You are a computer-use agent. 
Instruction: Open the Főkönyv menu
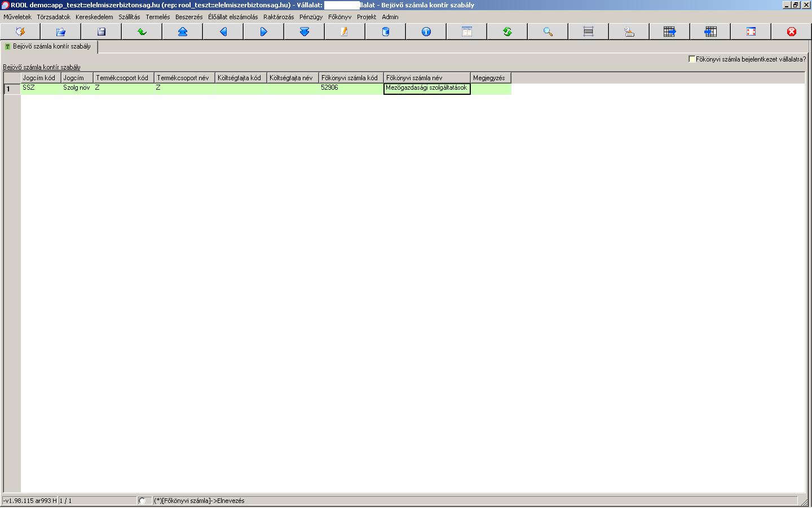339,17
